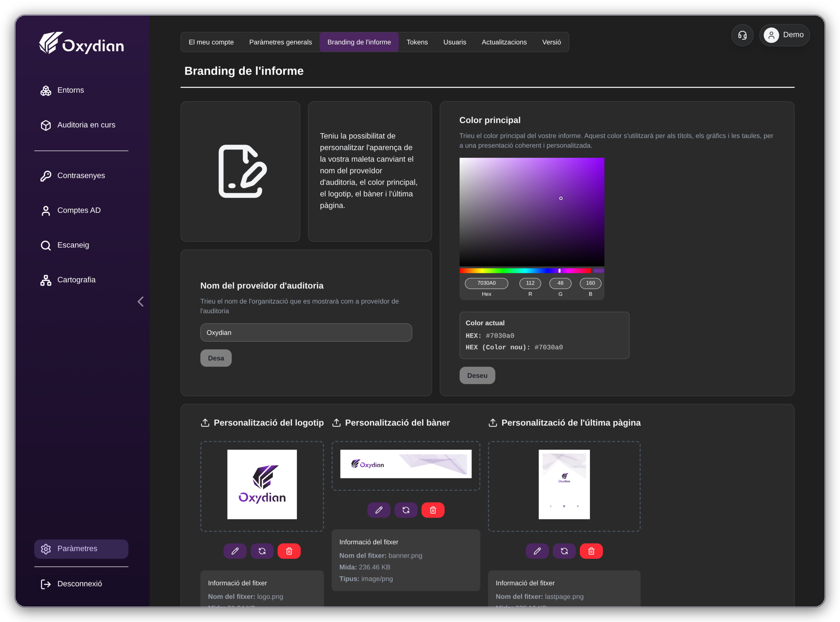The height and width of the screenshot is (622, 840).
Task: Delete the banner with the trash icon
Action: pyautogui.click(x=433, y=510)
